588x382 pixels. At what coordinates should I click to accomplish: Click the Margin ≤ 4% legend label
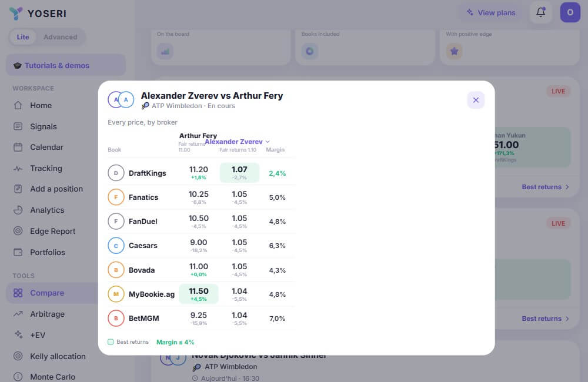(175, 342)
